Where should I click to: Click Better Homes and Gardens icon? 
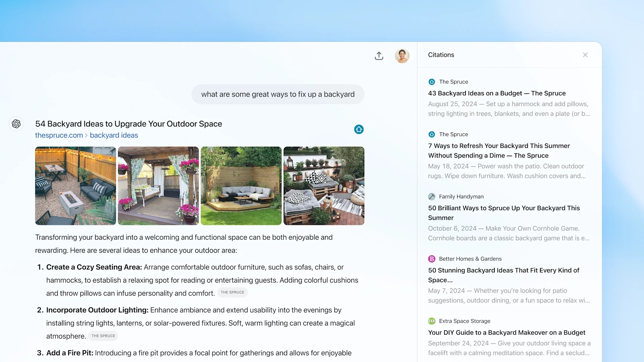(432, 258)
